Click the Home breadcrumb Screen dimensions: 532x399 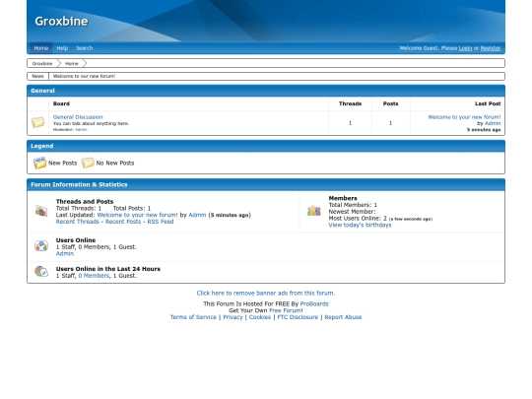(x=72, y=63)
